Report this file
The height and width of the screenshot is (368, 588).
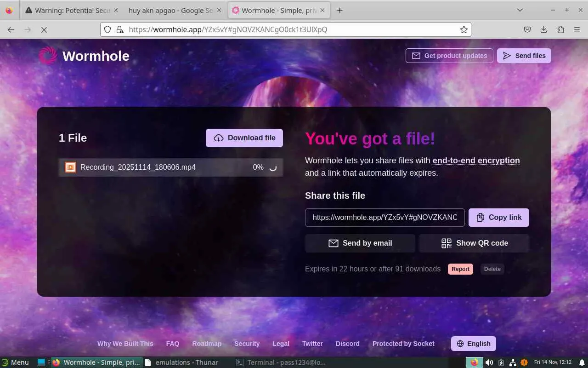(x=460, y=269)
